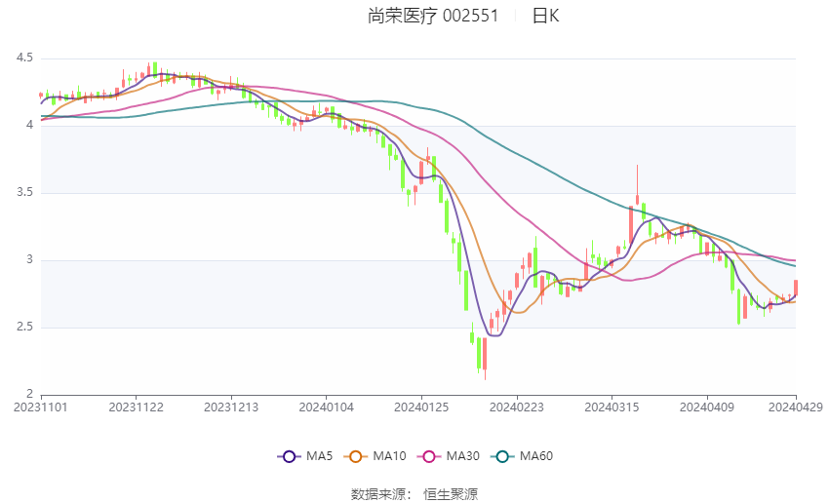The width and height of the screenshot is (829, 504).
Task: Click the 2.5 price axis label
Action: [24, 328]
